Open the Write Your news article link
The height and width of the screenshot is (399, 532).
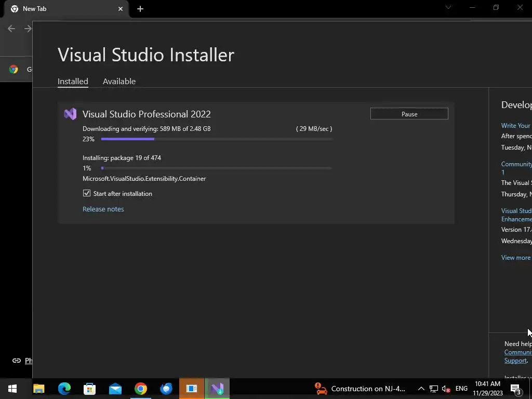[516, 126]
